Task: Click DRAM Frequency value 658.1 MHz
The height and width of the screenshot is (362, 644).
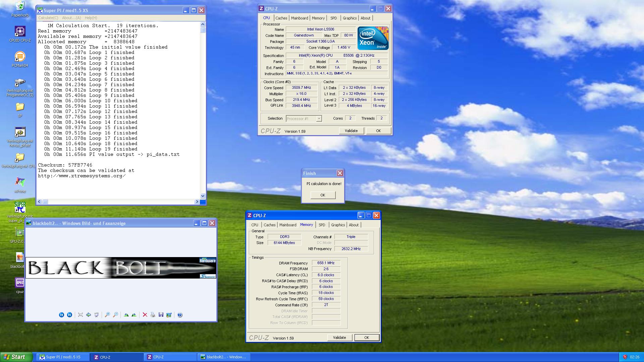Action: pos(326,263)
